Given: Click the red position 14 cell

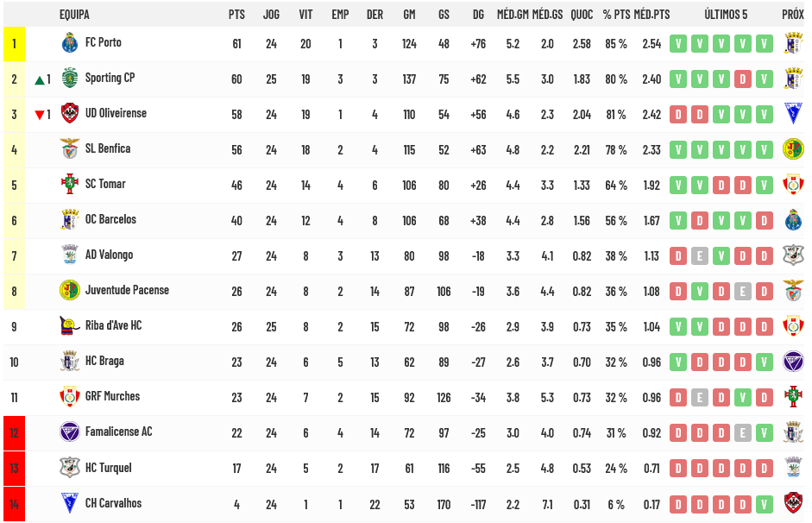Looking at the screenshot, I should 14,504.
